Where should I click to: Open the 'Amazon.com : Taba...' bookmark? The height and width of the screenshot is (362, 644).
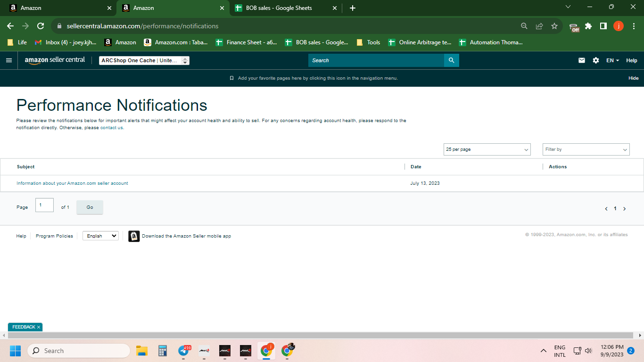tap(176, 42)
